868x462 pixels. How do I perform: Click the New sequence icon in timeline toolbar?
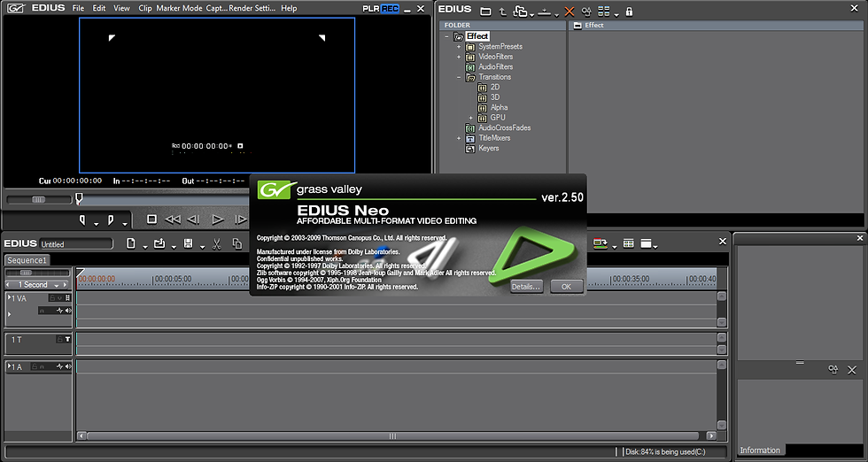(131, 243)
